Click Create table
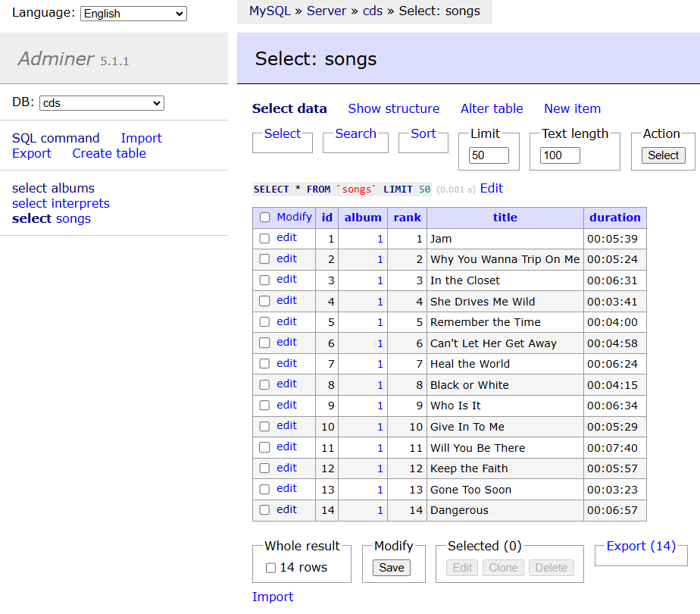The image size is (700, 614). pyautogui.click(x=108, y=153)
